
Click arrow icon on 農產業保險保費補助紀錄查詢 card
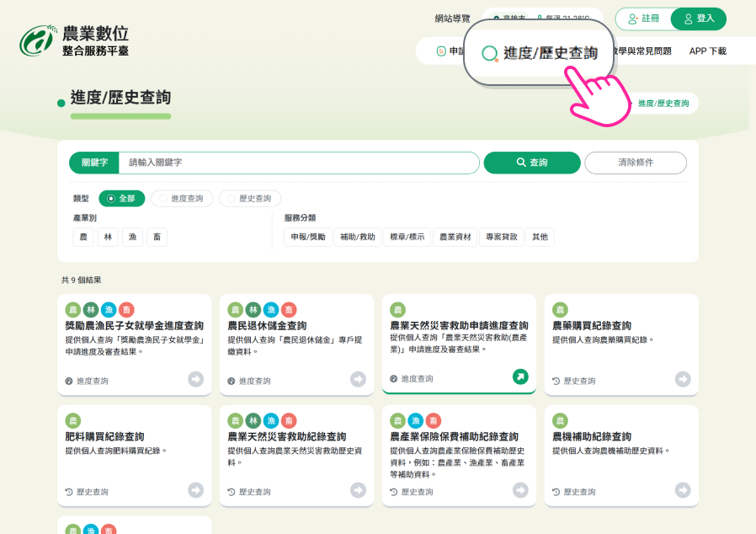tap(520, 490)
